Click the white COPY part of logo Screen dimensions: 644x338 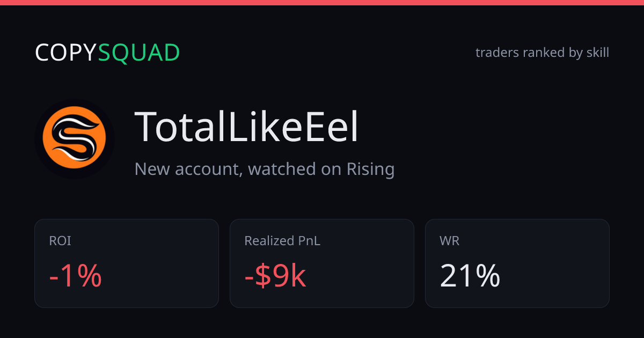[x=67, y=53]
